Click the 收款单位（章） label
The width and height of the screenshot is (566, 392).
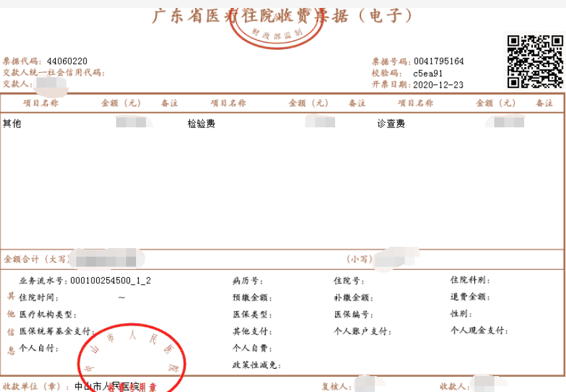(x=36, y=387)
